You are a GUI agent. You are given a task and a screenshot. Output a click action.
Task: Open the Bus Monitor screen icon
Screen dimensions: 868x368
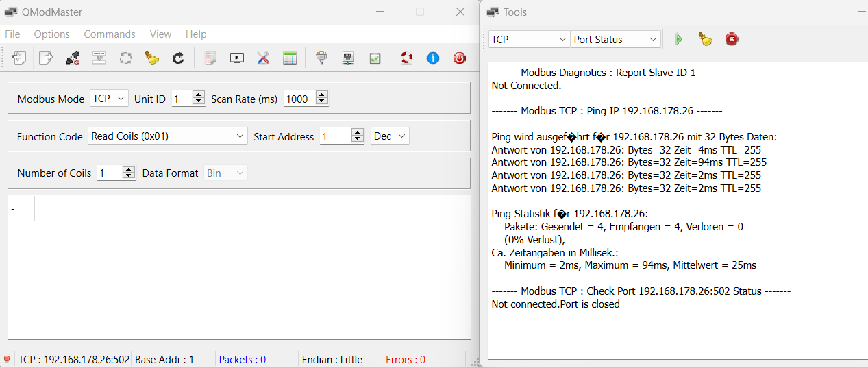click(237, 58)
